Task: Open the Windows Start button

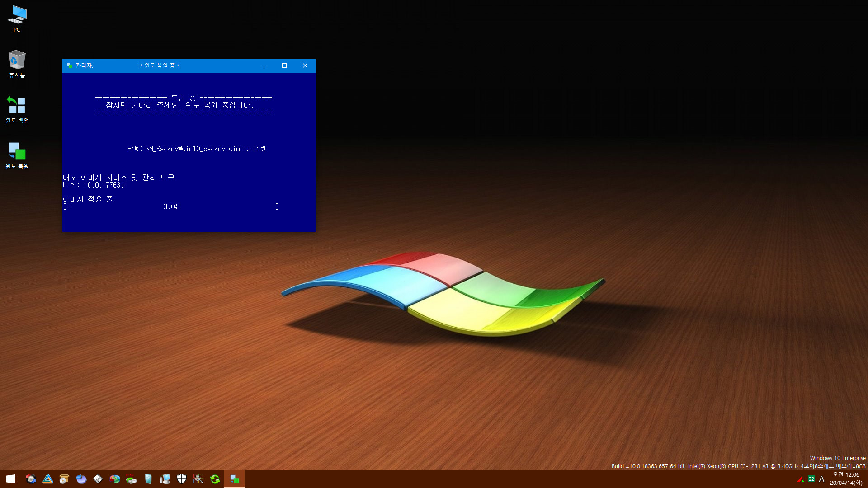Action: coord(11,479)
